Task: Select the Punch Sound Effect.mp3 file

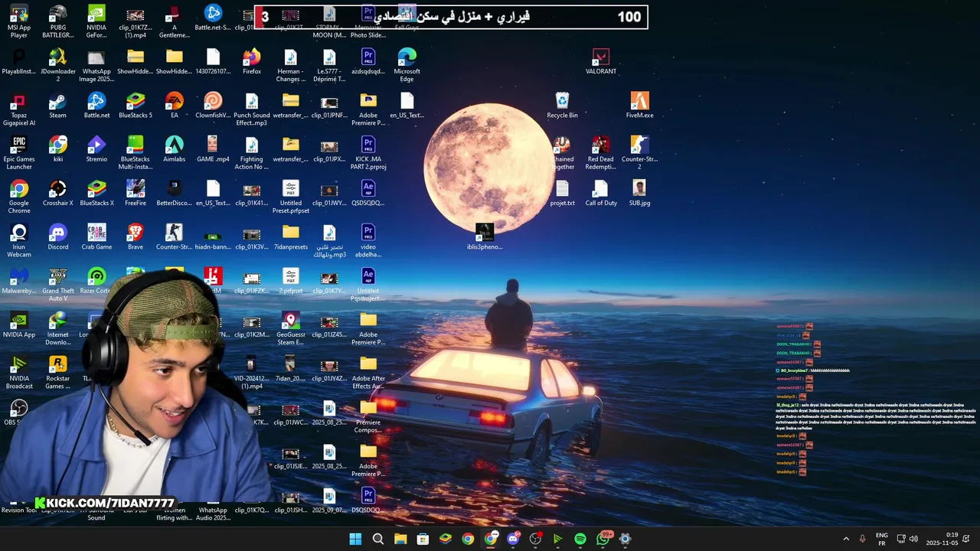Action: 252,110
